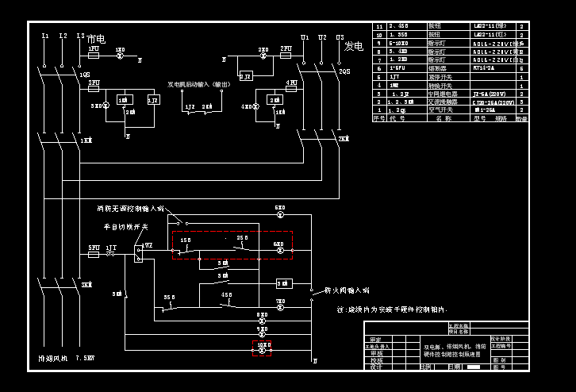
Task: Select the 1WZ selector switch box
Action: (x=138, y=253)
